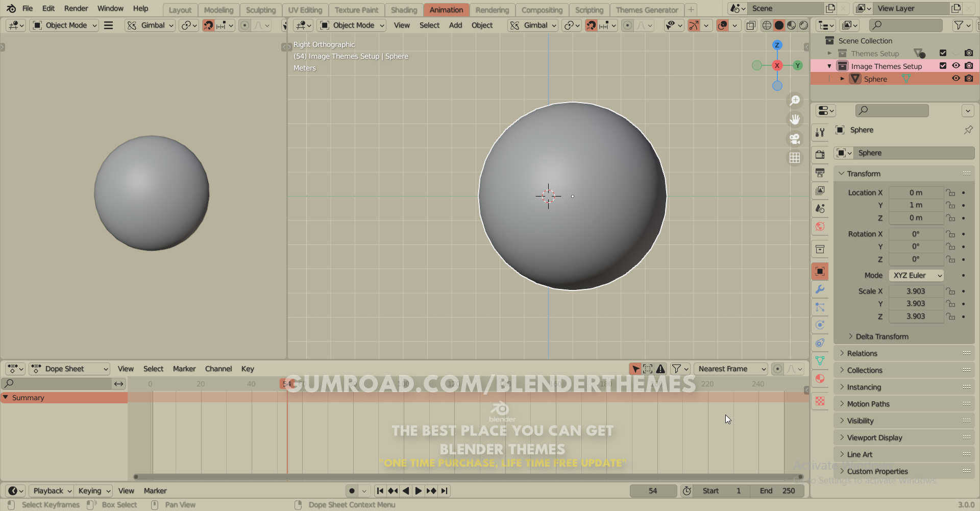This screenshot has width=980, height=511.
Task: Toggle camera view with the camera gizmo
Action: tap(795, 139)
